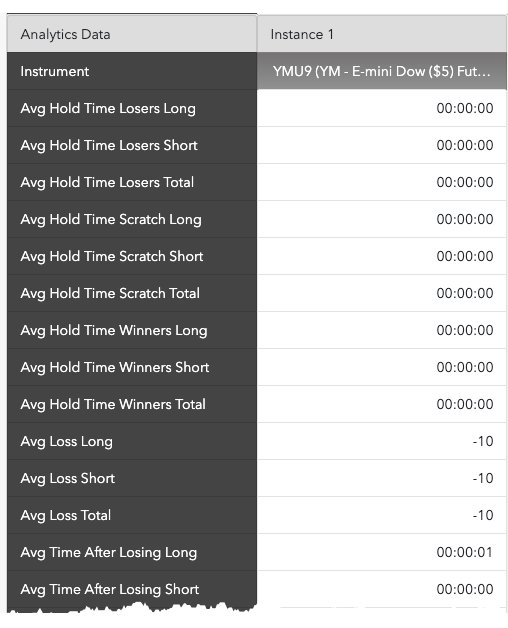Select the Avg Loss Total label
Image resolution: width=508 pixels, height=628 pixels.
tap(66, 515)
